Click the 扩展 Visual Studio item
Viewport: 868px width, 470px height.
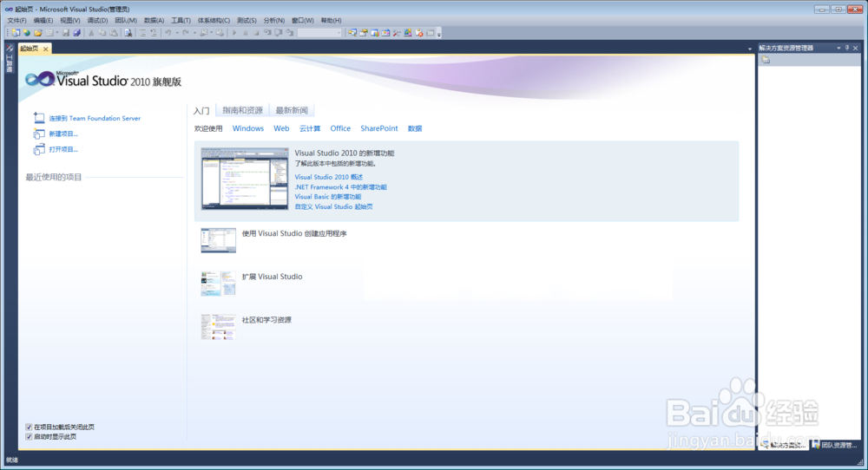click(272, 277)
